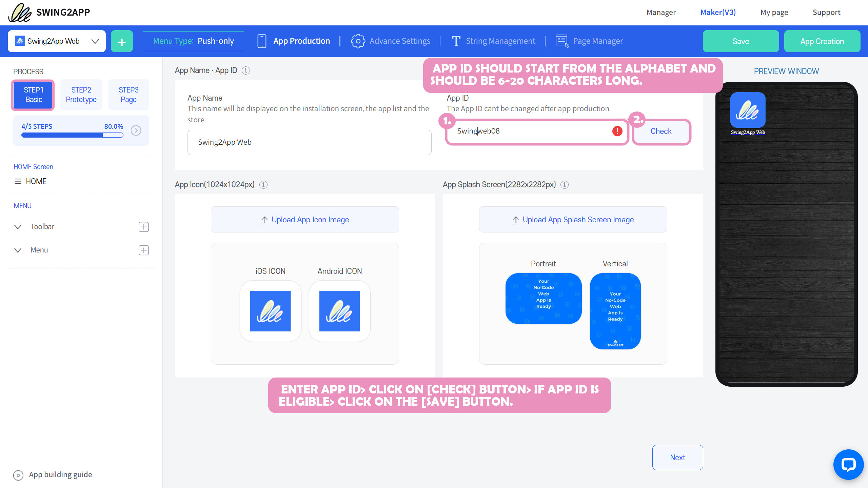Click in the App Name input field
Image resolution: width=868 pixels, height=488 pixels.
pyautogui.click(x=309, y=142)
